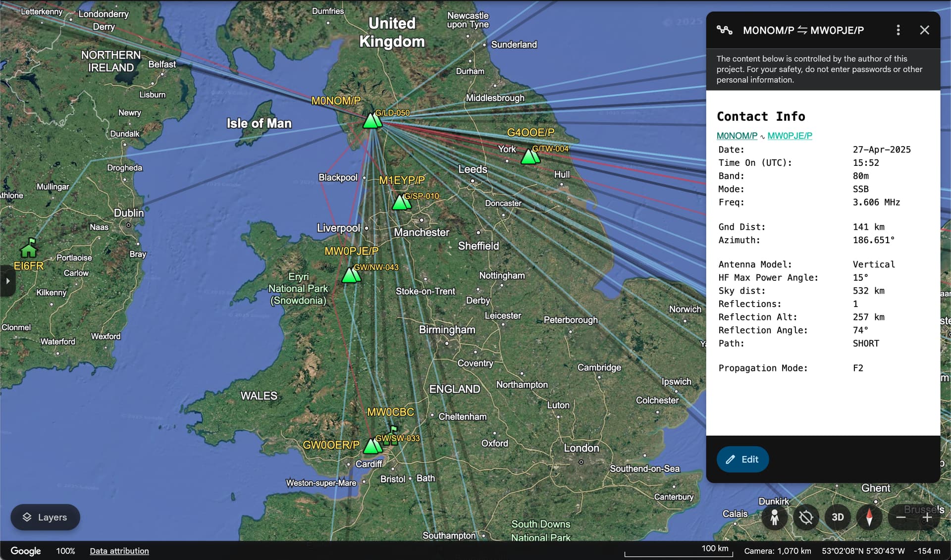This screenshot has height=560, width=951.
Task: Open the three-dot options menu
Action: click(x=898, y=30)
